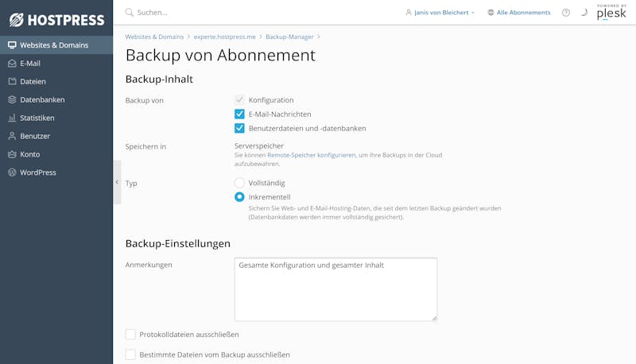Select the Vollständig backup type
This screenshot has width=636, height=364.
pyautogui.click(x=239, y=183)
